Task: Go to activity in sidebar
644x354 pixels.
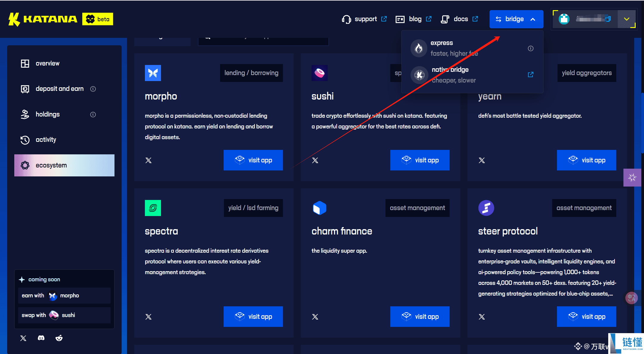Action: pyautogui.click(x=46, y=140)
